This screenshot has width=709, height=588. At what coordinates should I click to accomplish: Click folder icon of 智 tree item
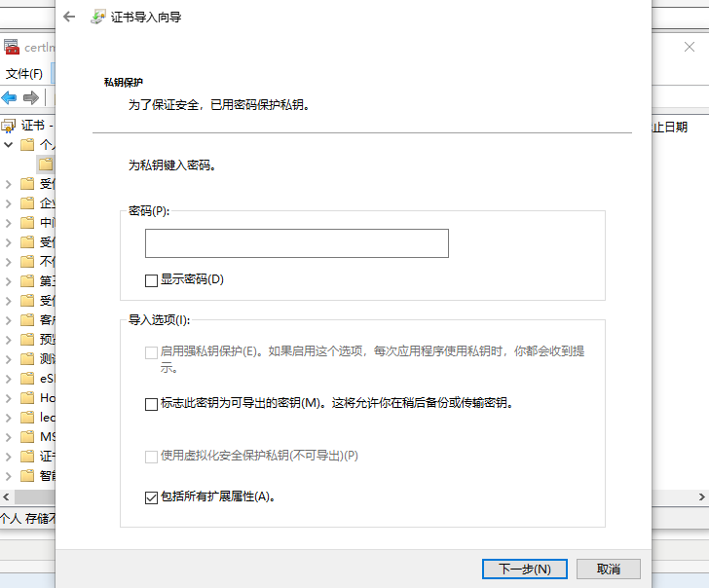[27, 475]
